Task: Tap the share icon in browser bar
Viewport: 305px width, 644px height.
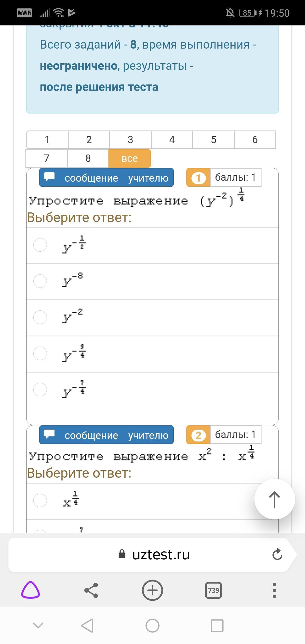Action: click(x=91, y=590)
